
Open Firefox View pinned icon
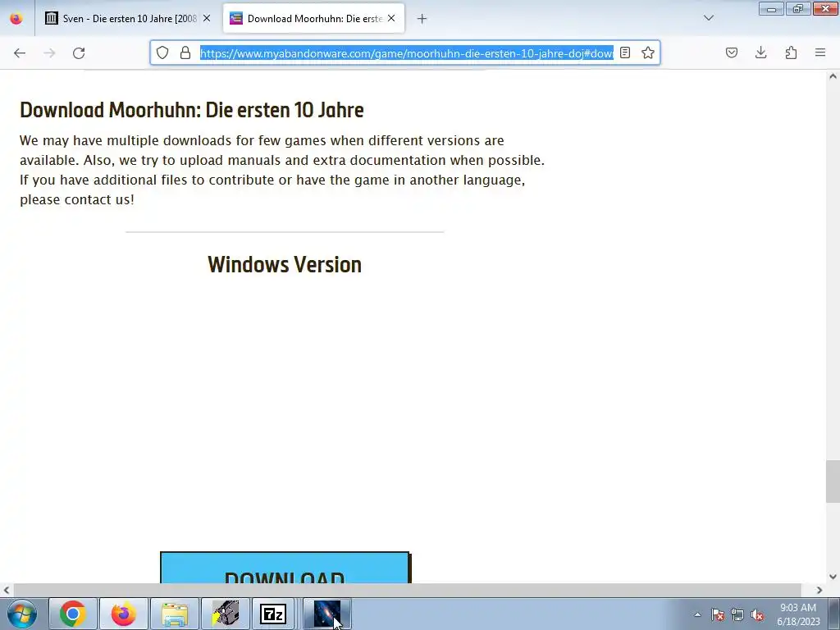[x=16, y=18]
